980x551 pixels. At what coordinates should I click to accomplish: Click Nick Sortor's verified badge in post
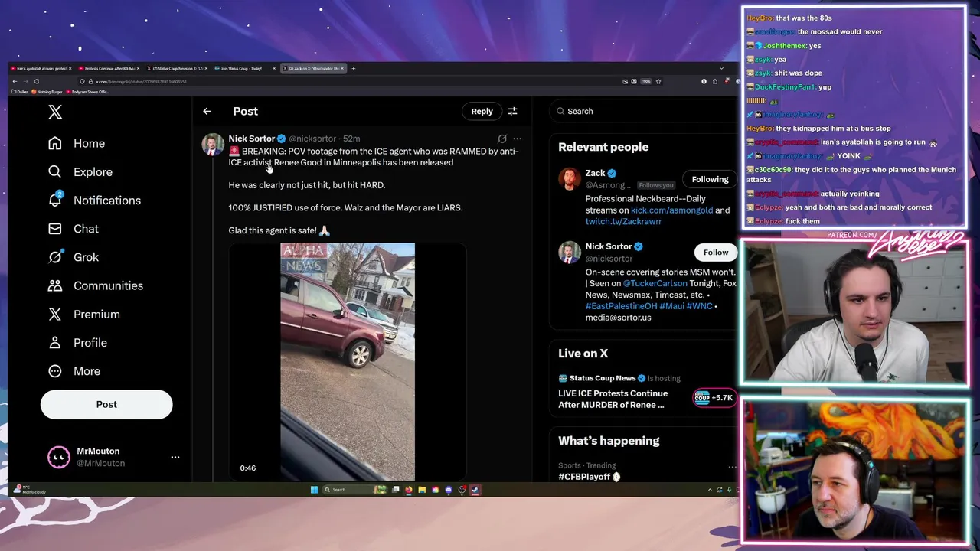tap(281, 139)
